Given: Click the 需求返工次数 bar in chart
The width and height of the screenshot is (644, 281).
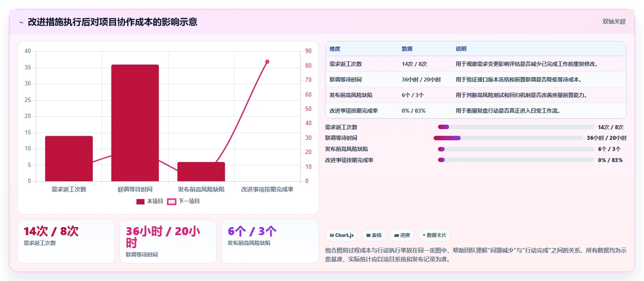Looking at the screenshot, I should click(69, 159).
